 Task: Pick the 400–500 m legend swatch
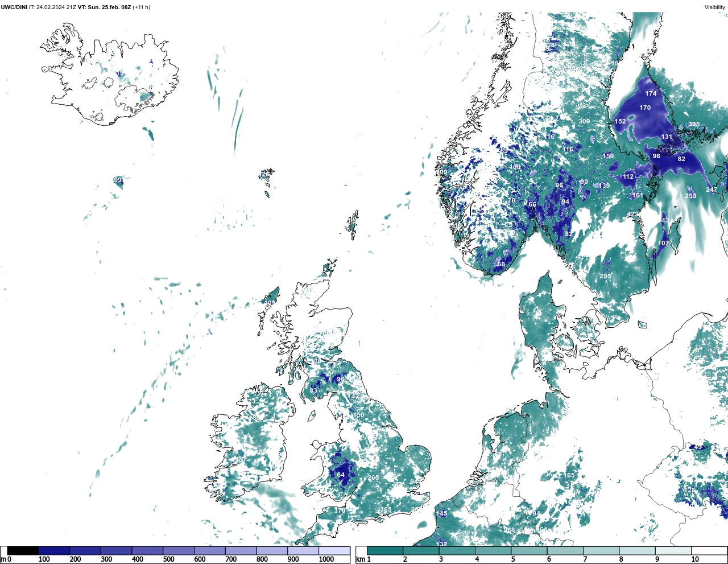coord(147,551)
